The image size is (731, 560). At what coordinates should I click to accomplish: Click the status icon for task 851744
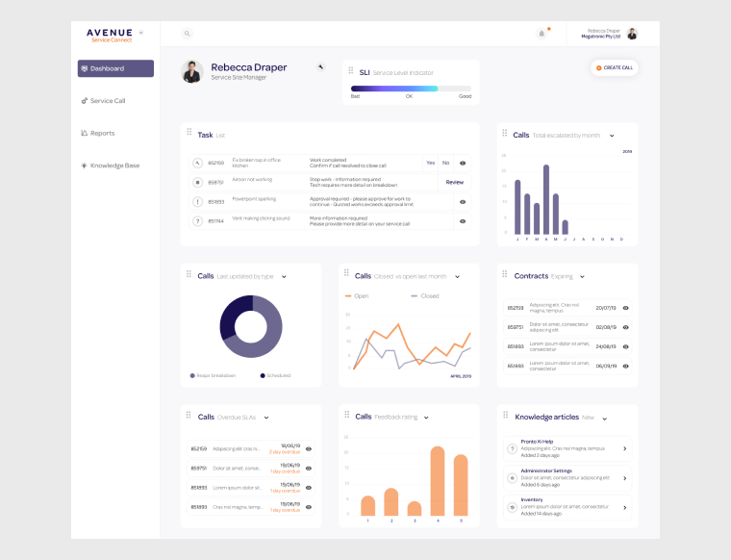click(x=197, y=221)
